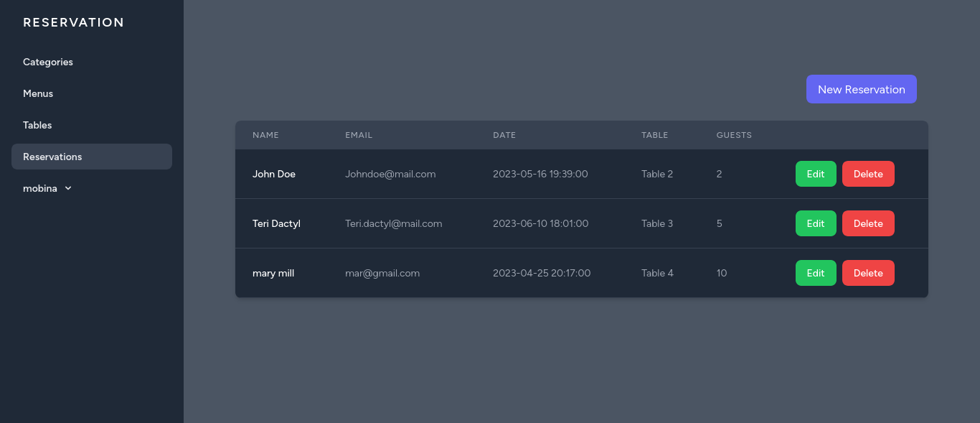Click guest count 2 for John Doe
The width and height of the screenshot is (980, 423).
pyautogui.click(x=720, y=174)
